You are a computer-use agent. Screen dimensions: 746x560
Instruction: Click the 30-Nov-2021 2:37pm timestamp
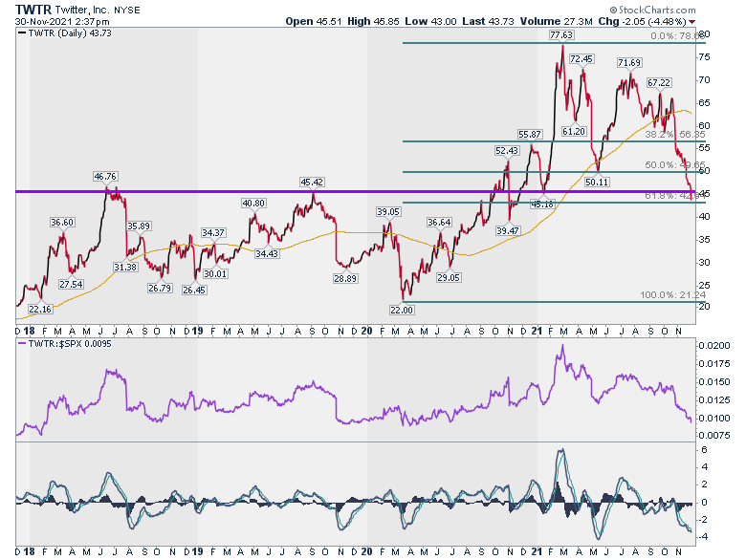(x=62, y=21)
